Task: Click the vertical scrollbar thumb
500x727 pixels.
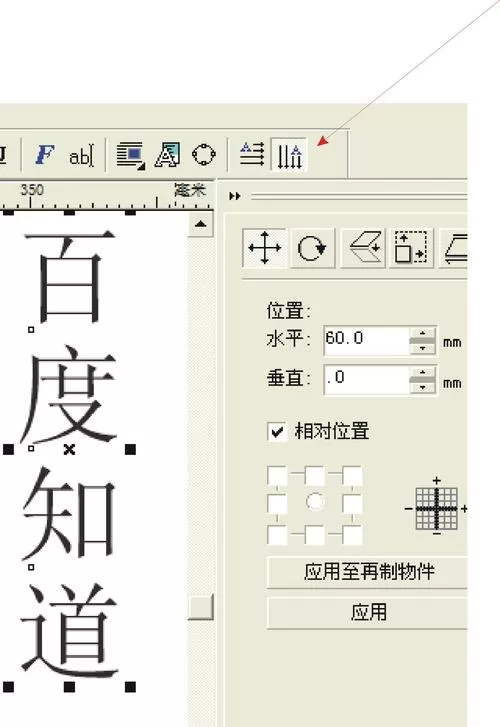Action: (x=200, y=606)
